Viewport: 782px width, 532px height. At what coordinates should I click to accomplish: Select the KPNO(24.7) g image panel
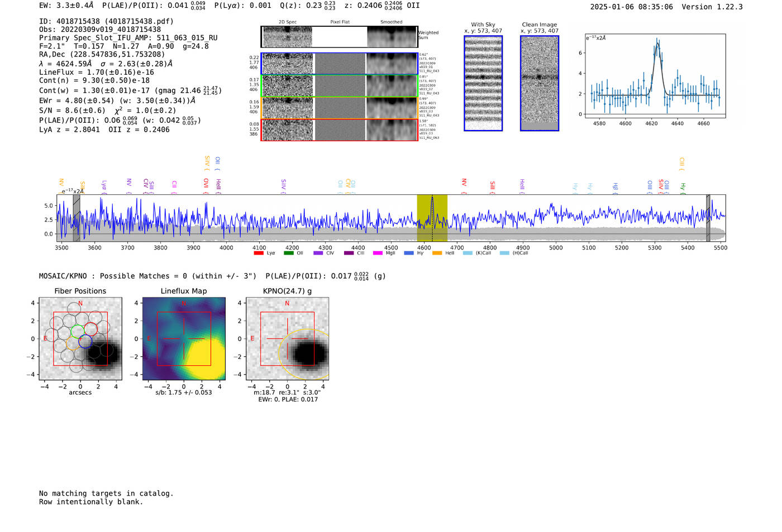[288, 339]
